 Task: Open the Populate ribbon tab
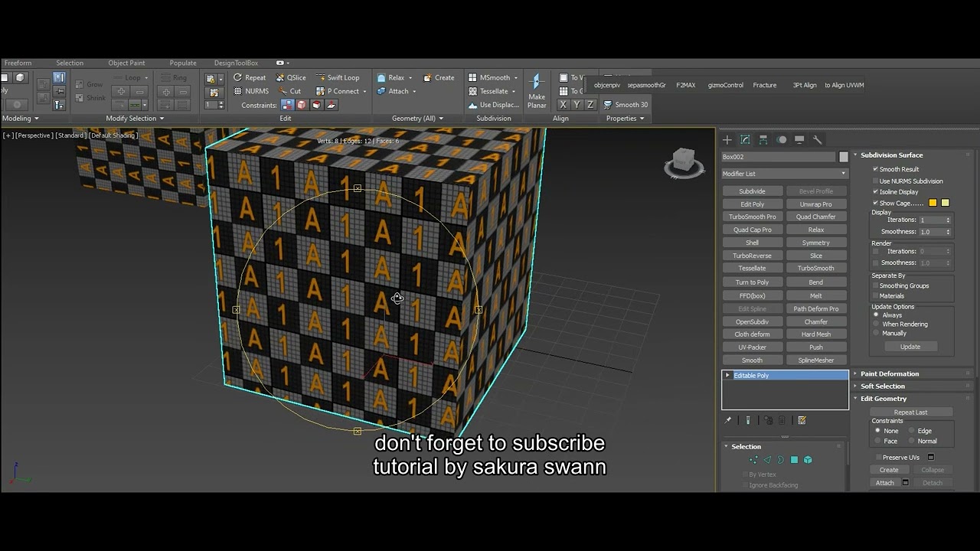click(x=183, y=63)
